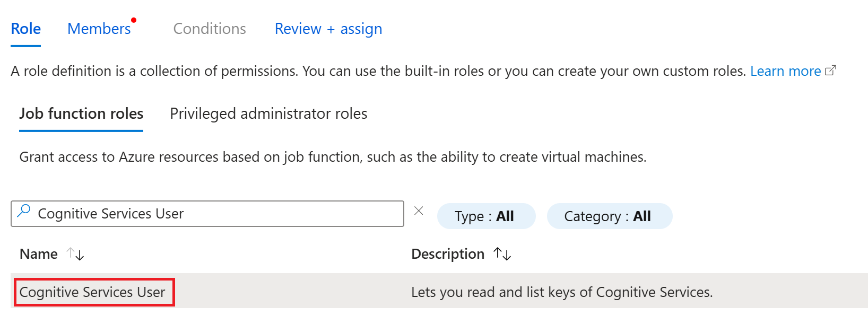Click the red dot on Members tab
Image resolution: width=868 pixels, height=324 pixels.
[134, 21]
